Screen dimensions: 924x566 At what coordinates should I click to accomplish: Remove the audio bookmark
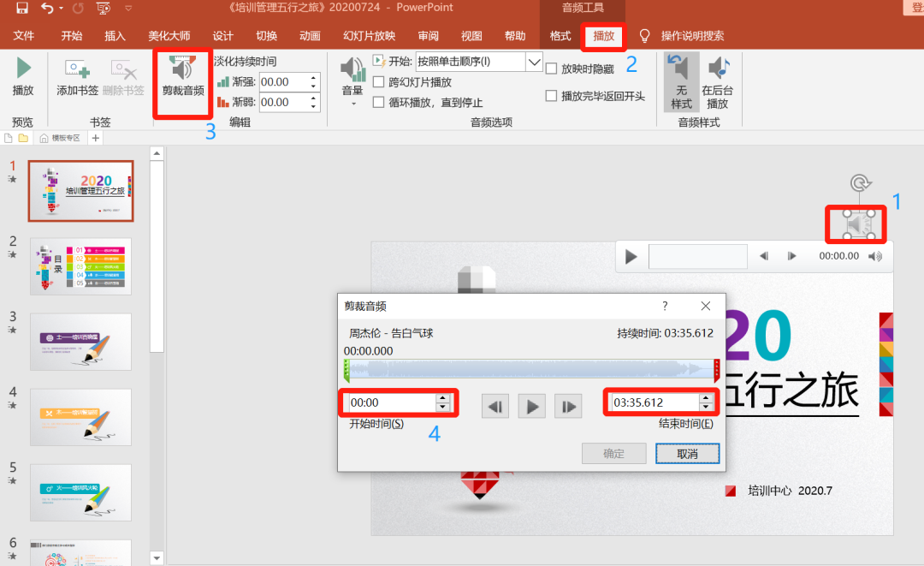tap(123, 77)
